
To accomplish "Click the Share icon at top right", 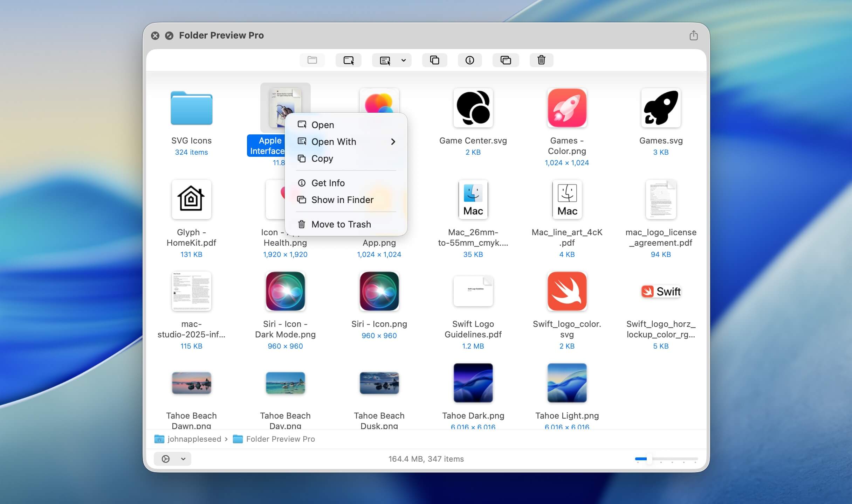I will click(693, 35).
